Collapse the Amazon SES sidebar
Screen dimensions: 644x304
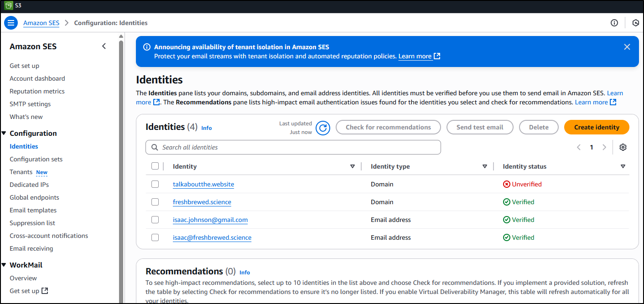tap(104, 46)
